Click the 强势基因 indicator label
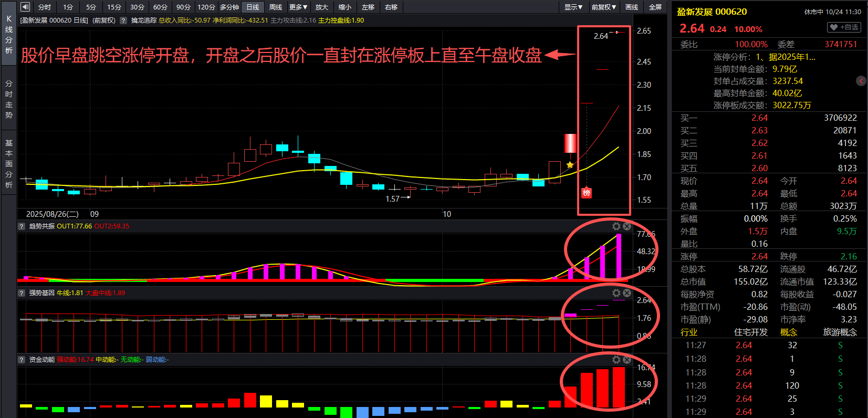Image resolution: width=868 pixels, height=418 pixels. [x=41, y=293]
